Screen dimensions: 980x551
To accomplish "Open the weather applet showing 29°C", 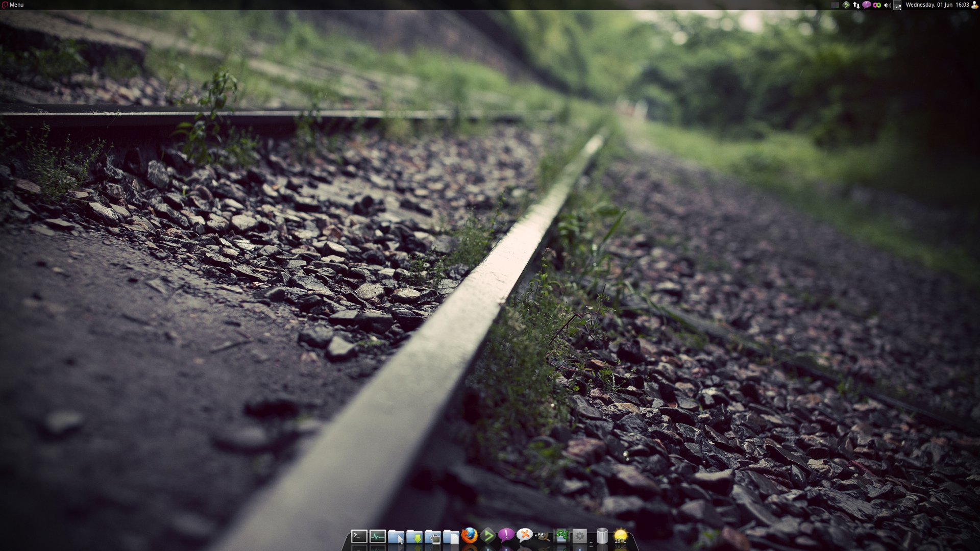I will tap(621, 536).
